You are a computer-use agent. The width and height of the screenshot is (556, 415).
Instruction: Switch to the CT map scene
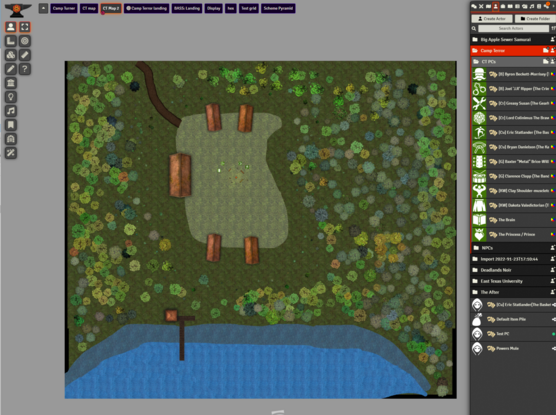(89, 8)
